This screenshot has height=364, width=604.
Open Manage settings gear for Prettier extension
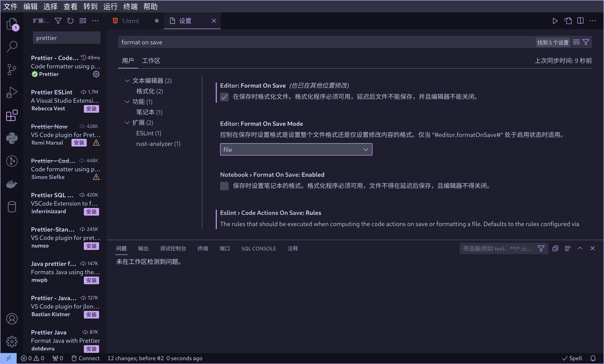pyautogui.click(x=96, y=74)
